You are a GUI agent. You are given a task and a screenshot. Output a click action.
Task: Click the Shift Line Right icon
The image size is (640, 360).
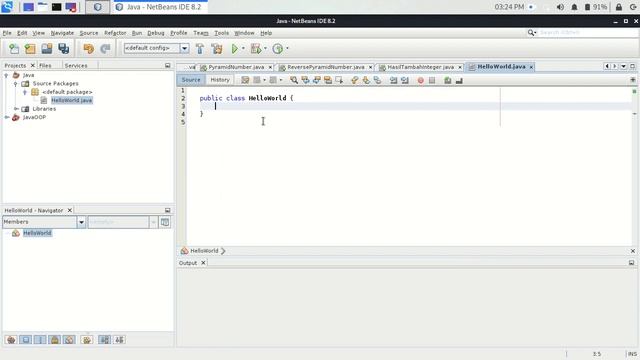pyautogui.click(x=405, y=80)
